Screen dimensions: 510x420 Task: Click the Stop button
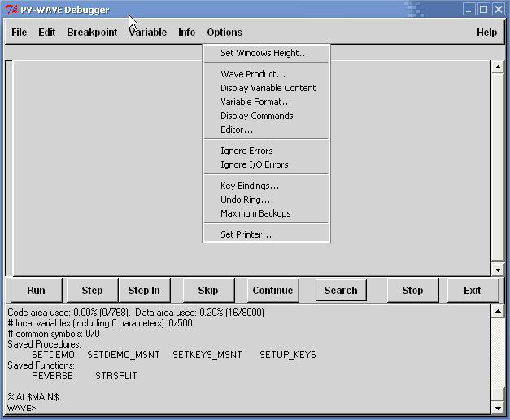412,290
